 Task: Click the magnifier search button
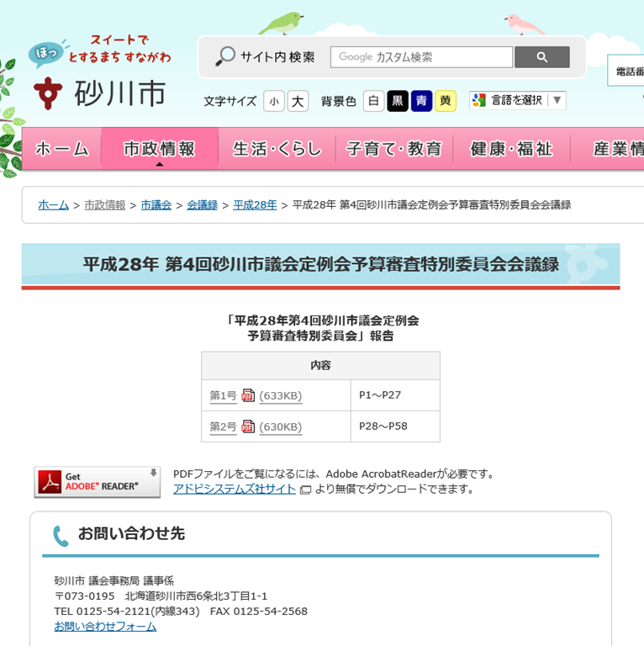click(541, 57)
